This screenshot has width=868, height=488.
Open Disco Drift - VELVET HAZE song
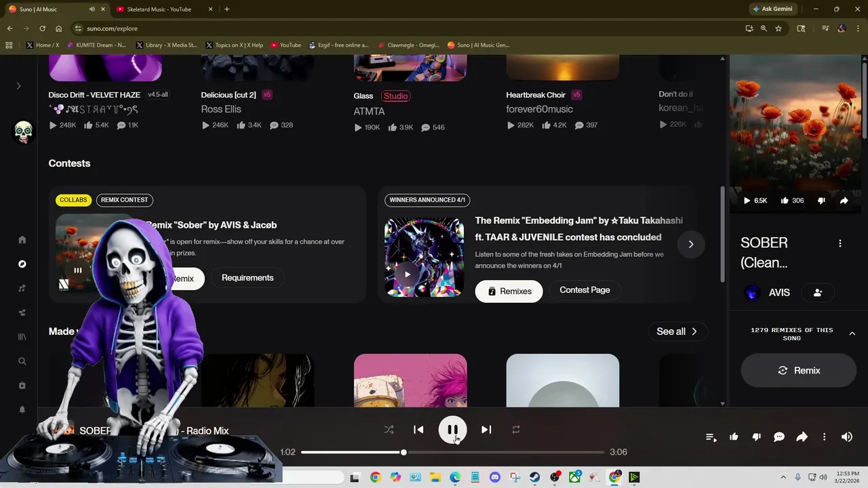94,95
